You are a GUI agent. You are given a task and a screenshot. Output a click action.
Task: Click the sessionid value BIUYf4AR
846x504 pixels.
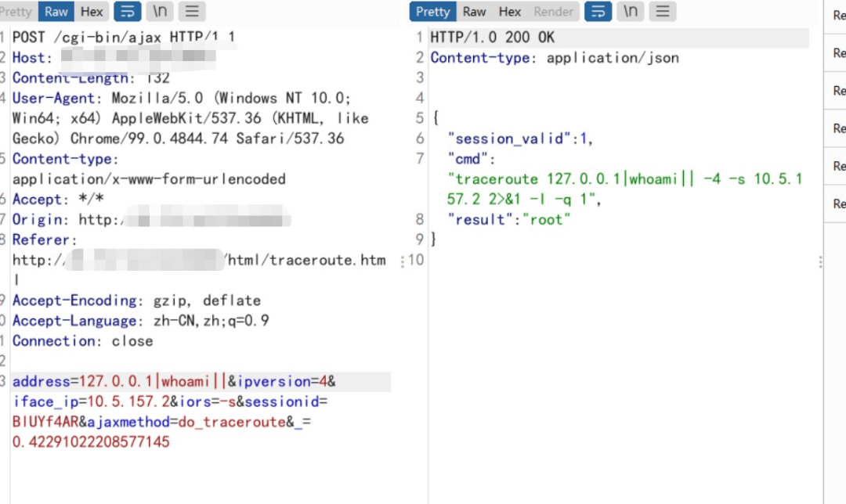[46, 422]
